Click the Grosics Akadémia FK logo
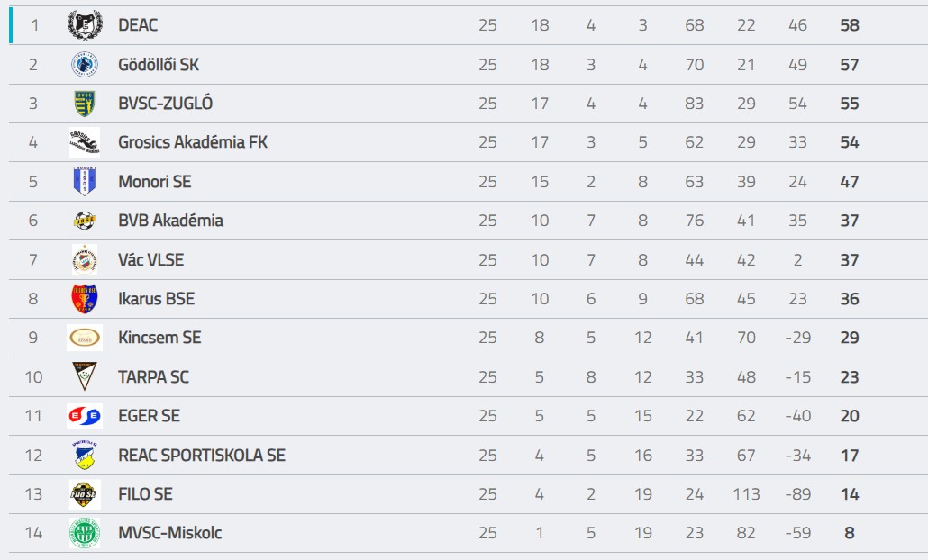The width and height of the screenshot is (928, 560). point(85,142)
